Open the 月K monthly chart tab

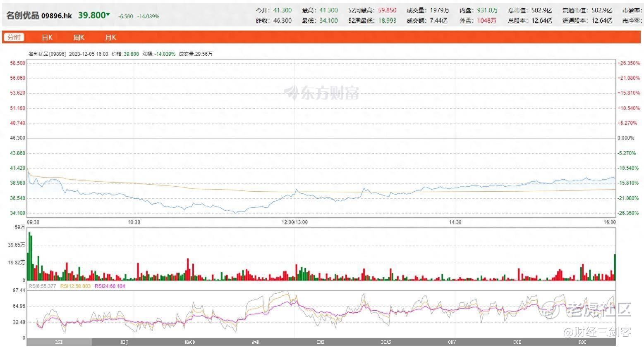(x=110, y=38)
